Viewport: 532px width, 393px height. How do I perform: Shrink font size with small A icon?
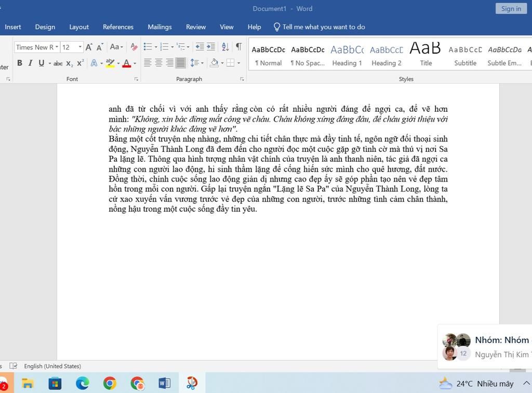100,47
